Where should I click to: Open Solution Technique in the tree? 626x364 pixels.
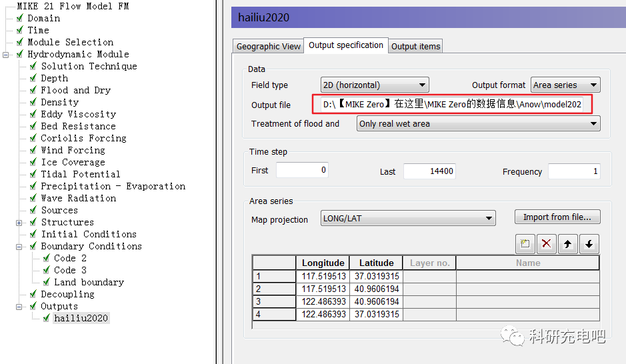click(x=89, y=66)
